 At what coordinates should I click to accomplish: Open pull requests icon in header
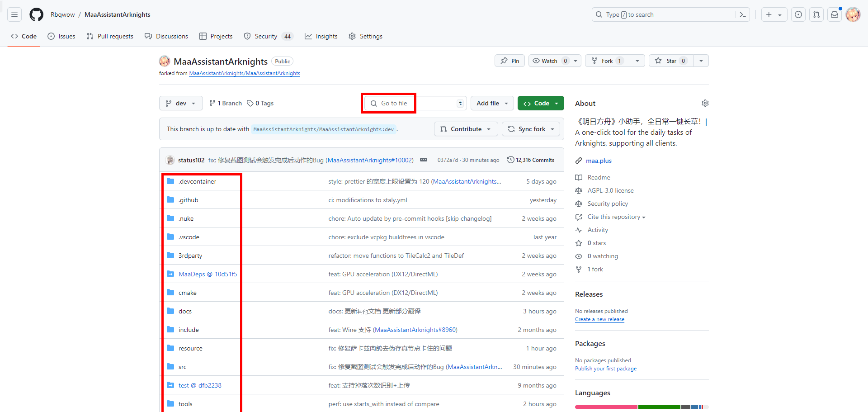click(x=816, y=14)
